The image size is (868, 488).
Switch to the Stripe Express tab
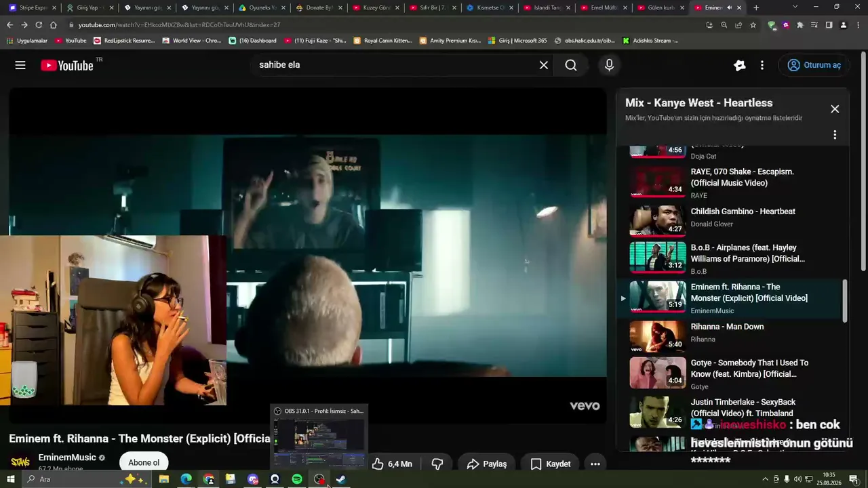coord(31,7)
